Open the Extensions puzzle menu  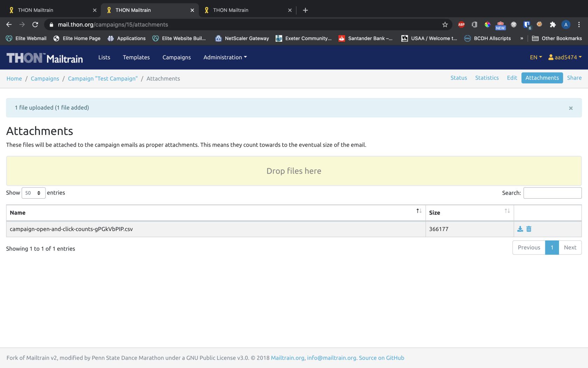click(553, 25)
